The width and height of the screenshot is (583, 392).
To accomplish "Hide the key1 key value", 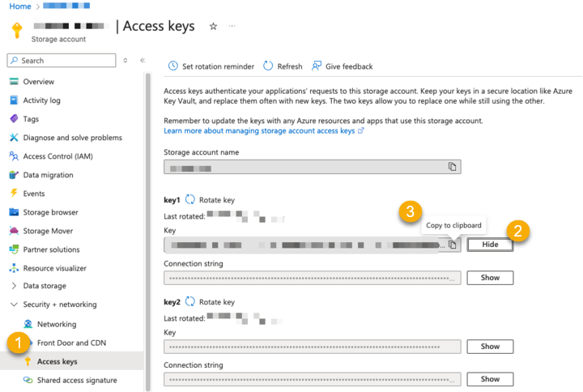I will [490, 245].
